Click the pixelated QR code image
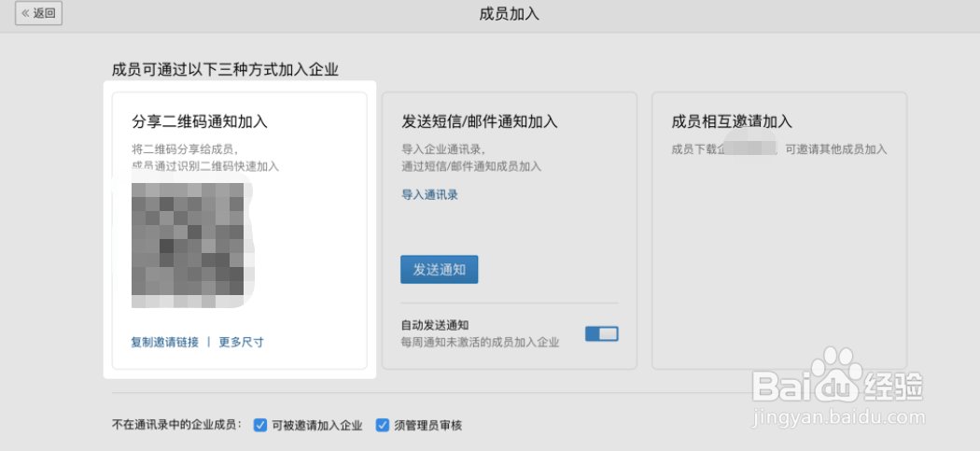The width and height of the screenshot is (980, 451). (x=188, y=246)
